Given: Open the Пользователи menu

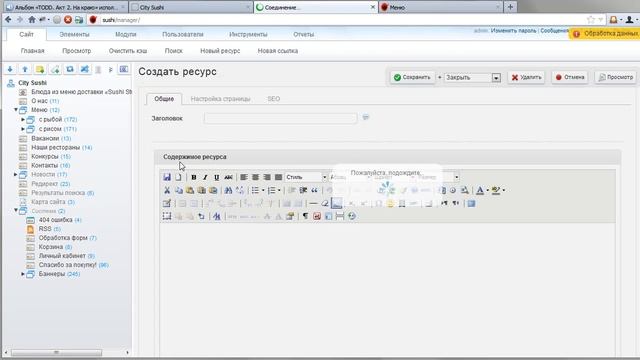Looking at the screenshot, I should pyautogui.click(x=183, y=35).
